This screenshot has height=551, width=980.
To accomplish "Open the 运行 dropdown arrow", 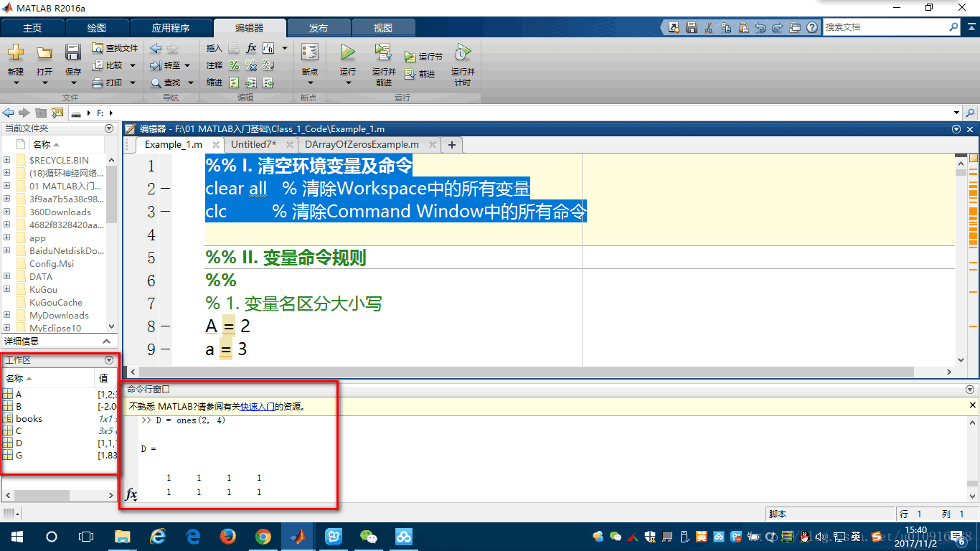I will coord(348,83).
